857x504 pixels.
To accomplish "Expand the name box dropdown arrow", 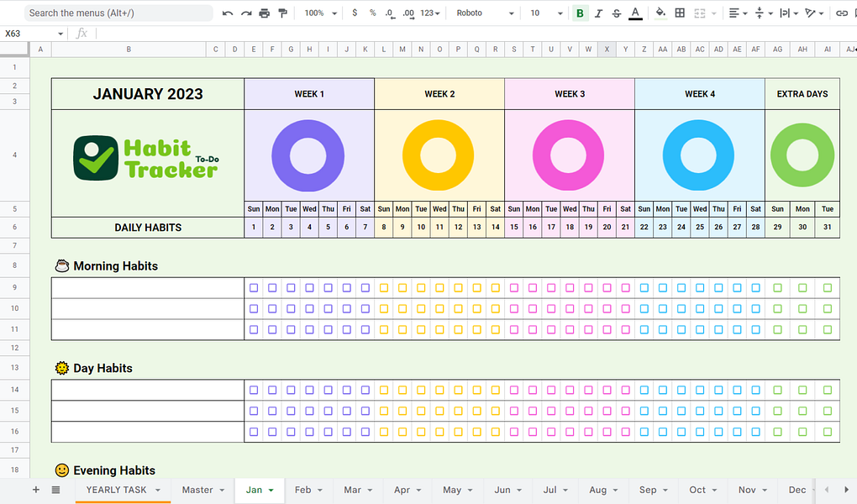I will click(60, 34).
